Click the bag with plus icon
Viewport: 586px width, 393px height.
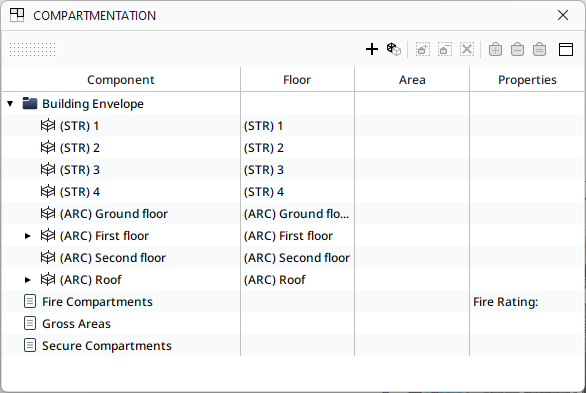[x=495, y=49]
